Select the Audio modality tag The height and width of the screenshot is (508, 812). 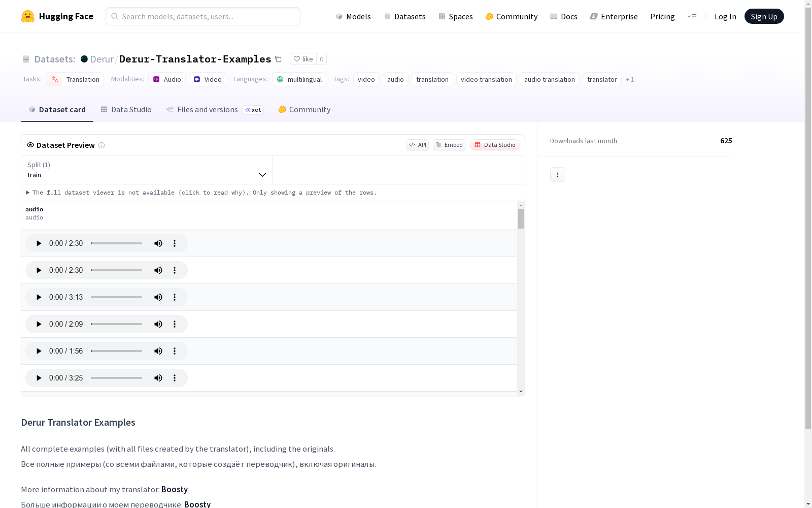[x=167, y=79]
